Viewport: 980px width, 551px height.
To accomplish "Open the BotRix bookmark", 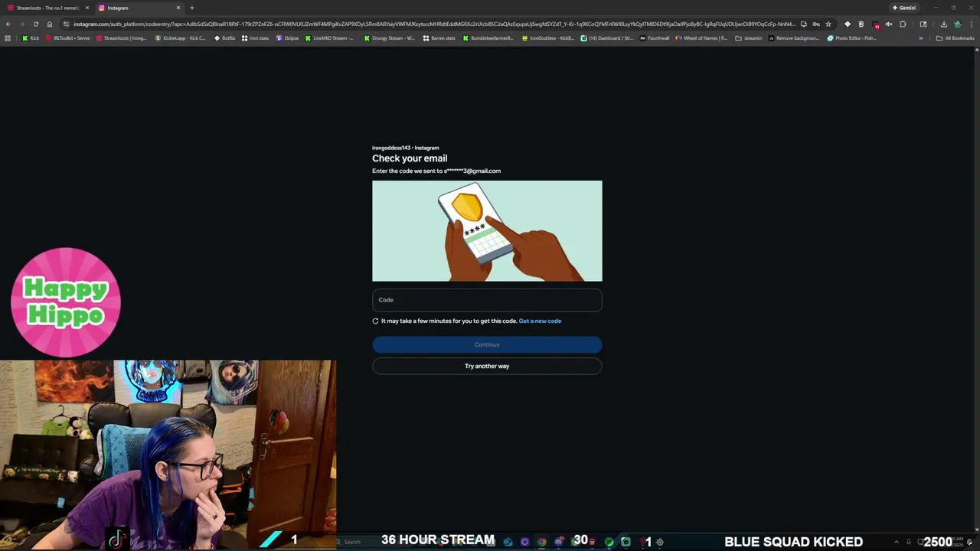I will pyautogui.click(x=224, y=37).
